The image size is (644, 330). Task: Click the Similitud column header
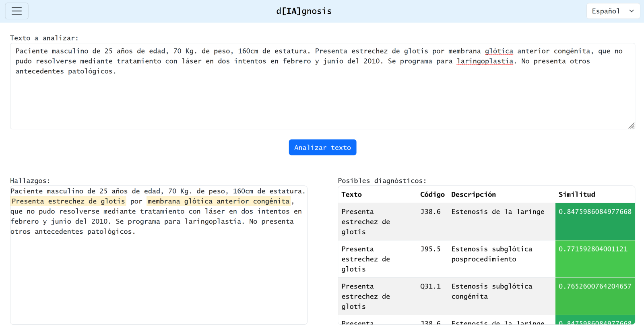[576, 195]
